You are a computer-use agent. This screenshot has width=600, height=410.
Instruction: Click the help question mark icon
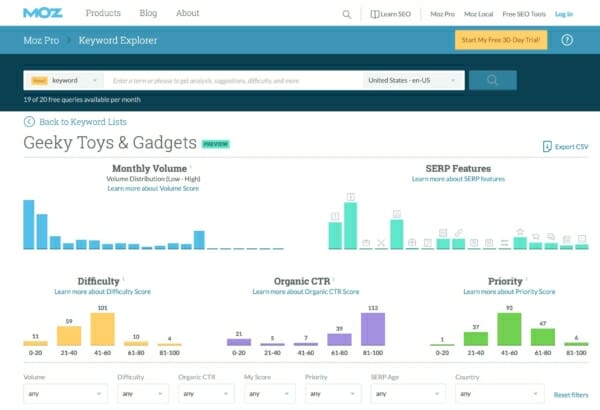tap(567, 40)
